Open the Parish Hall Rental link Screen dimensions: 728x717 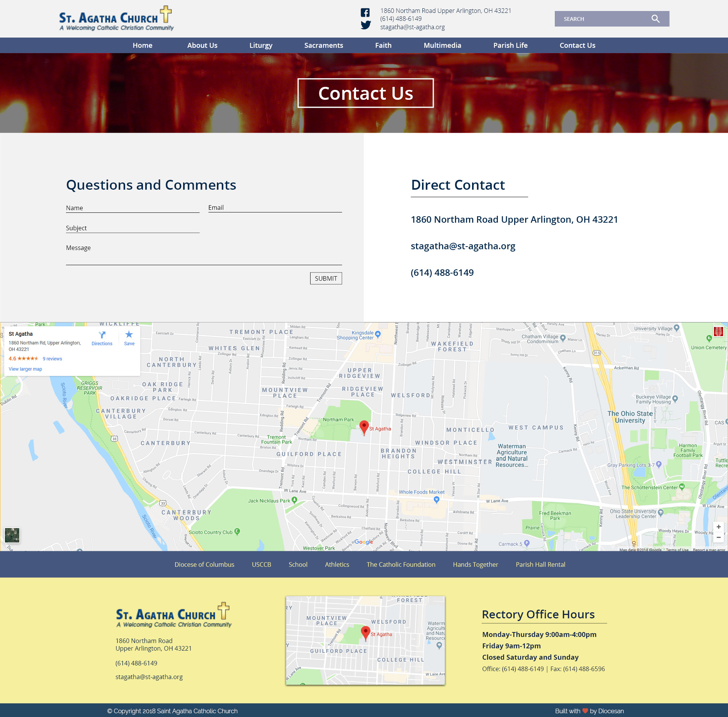tap(540, 564)
